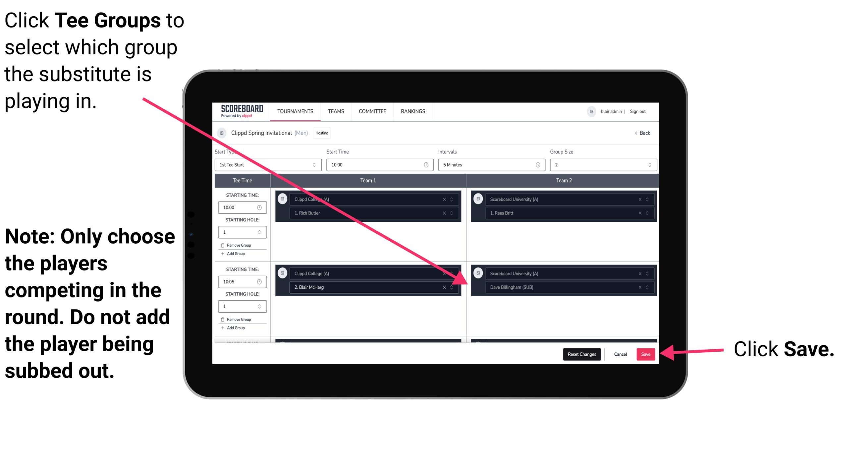Image resolution: width=868 pixels, height=467 pixels.
Task: Click Cancel button to discard changes
Action: pyautogui.click(x=620, y=353)
